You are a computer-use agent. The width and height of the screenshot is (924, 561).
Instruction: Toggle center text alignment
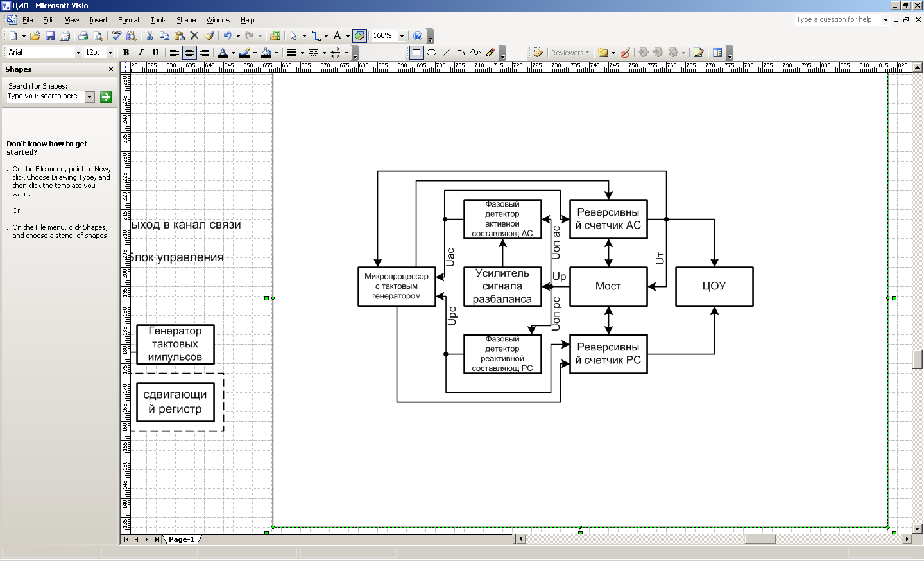point(189,53)
